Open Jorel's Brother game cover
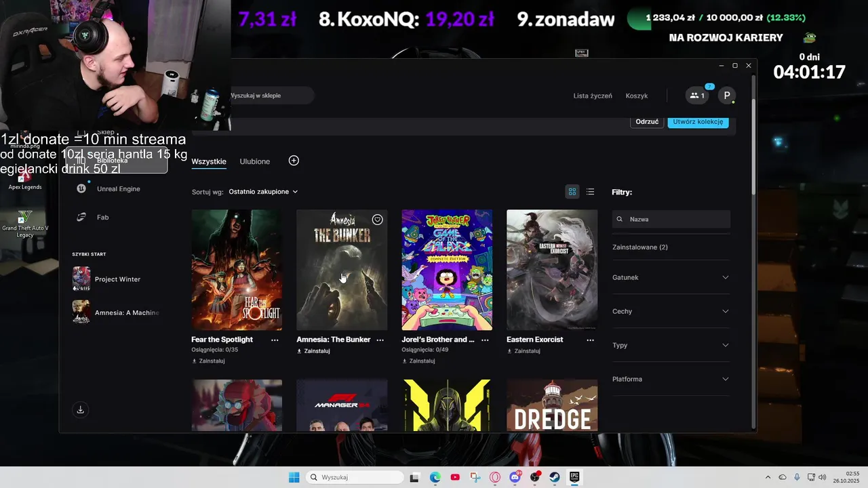Screen dimensions: 868x488 pyautogui.click(x=447, y=270)
